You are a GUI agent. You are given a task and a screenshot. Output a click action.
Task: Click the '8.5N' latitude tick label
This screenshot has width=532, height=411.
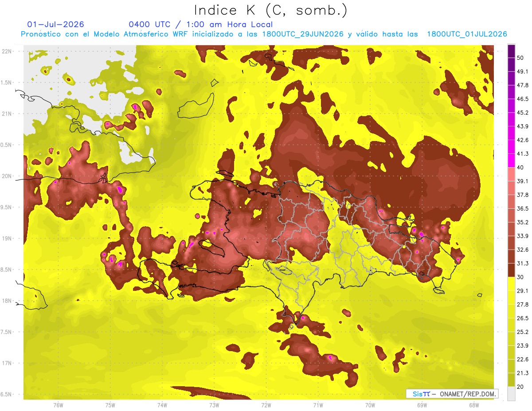(x=6, y=270)
